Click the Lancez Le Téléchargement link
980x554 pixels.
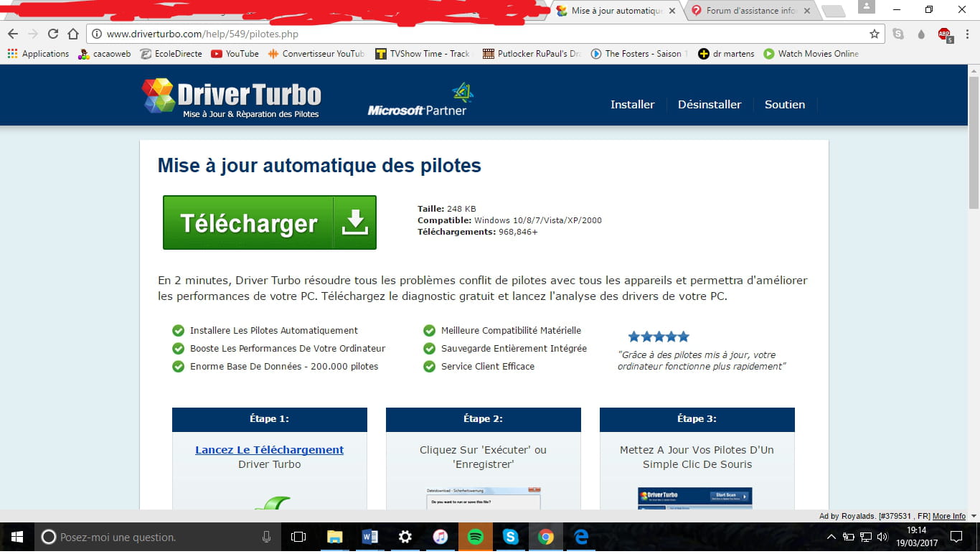(x=269, y=450)
